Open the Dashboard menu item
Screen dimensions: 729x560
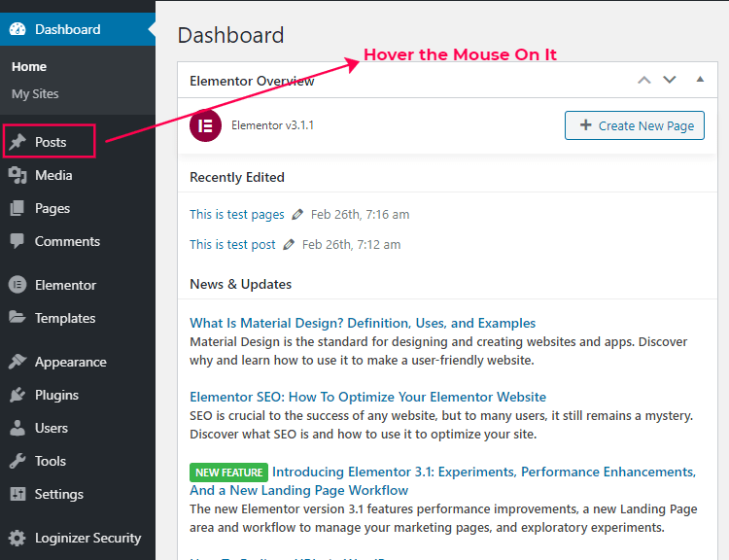coord(78,29)
